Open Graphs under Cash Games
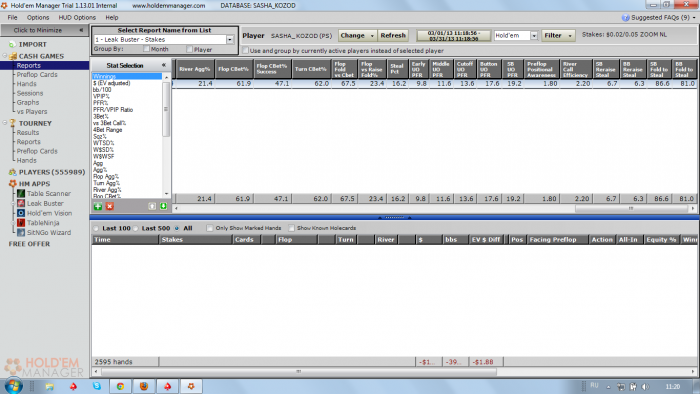 point(28,102)
